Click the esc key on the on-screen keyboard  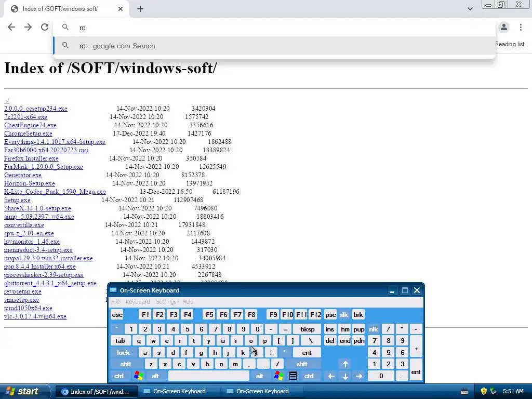[x=117, y=314]
